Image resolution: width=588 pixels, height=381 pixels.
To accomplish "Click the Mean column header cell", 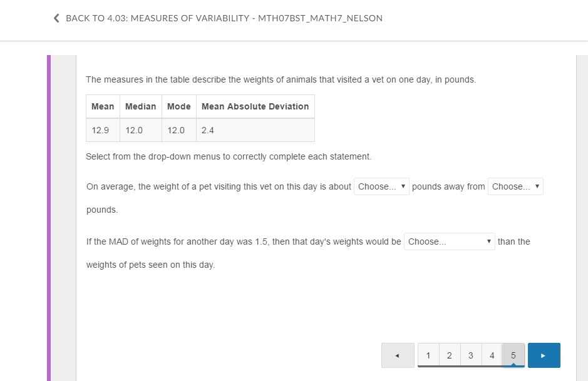I will click(103, 106).
